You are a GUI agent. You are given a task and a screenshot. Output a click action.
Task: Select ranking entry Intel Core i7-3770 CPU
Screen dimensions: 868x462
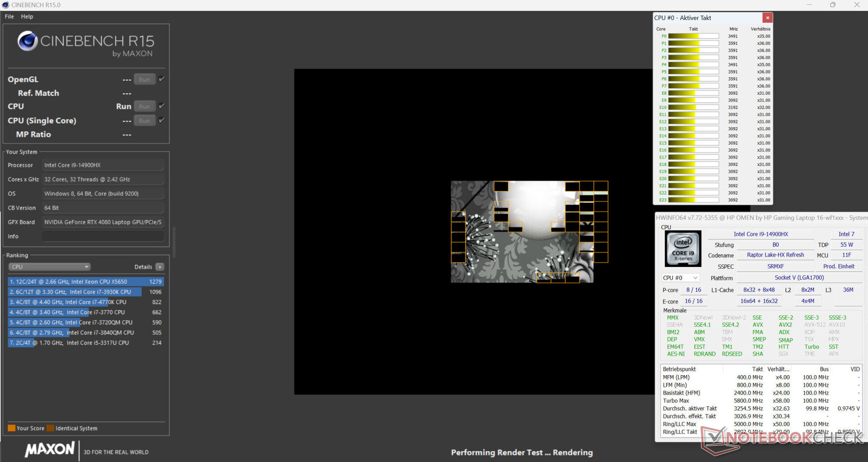click(x=86, y=312)
